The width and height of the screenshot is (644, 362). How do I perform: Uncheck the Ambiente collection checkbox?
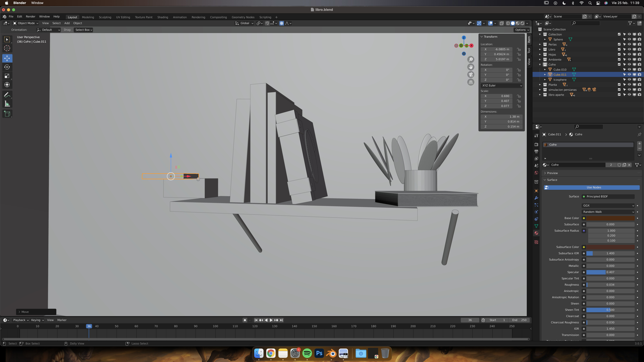tap(619, 59)
